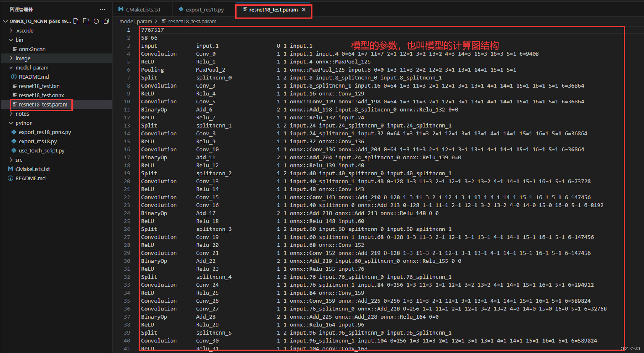The image size is (644, 353).
Task: Open the onnx2ncnn file in bin
Action: coord(32,49)
